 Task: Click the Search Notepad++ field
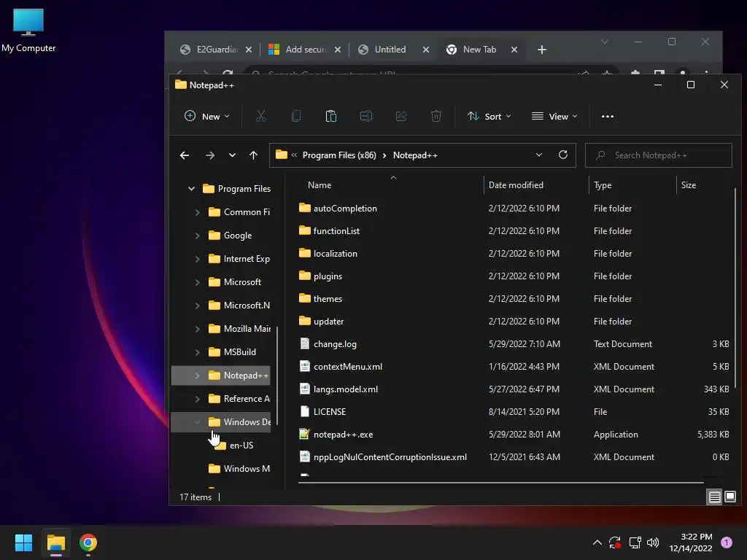coord(659,155)
